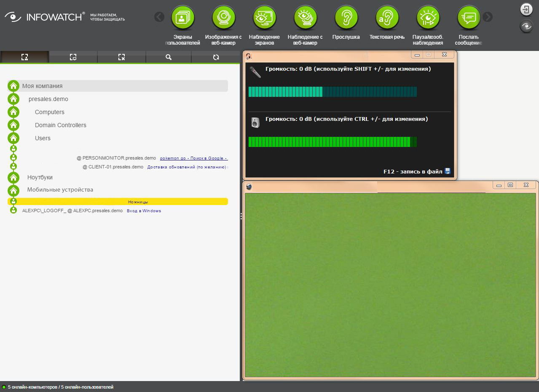Open Изображения с веб-камер icon
Viewport: 539px width, 392px height.
(223, 18)
